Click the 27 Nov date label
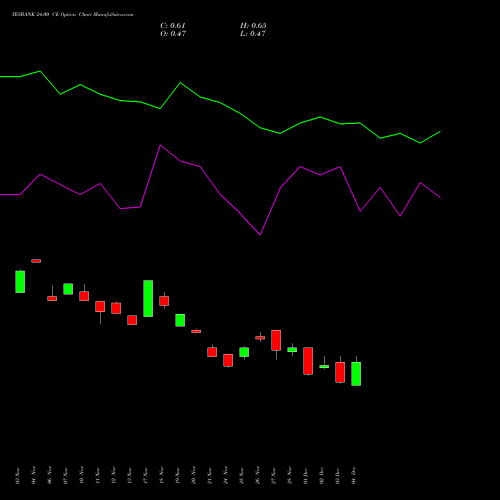The image size is (500, 500). [x=274, y=476]
